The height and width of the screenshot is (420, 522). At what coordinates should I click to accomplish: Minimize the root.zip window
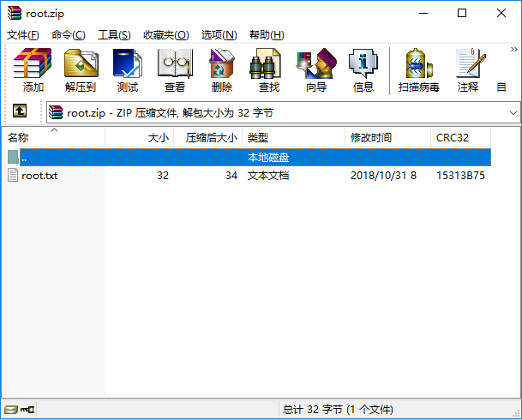[423, 14]
